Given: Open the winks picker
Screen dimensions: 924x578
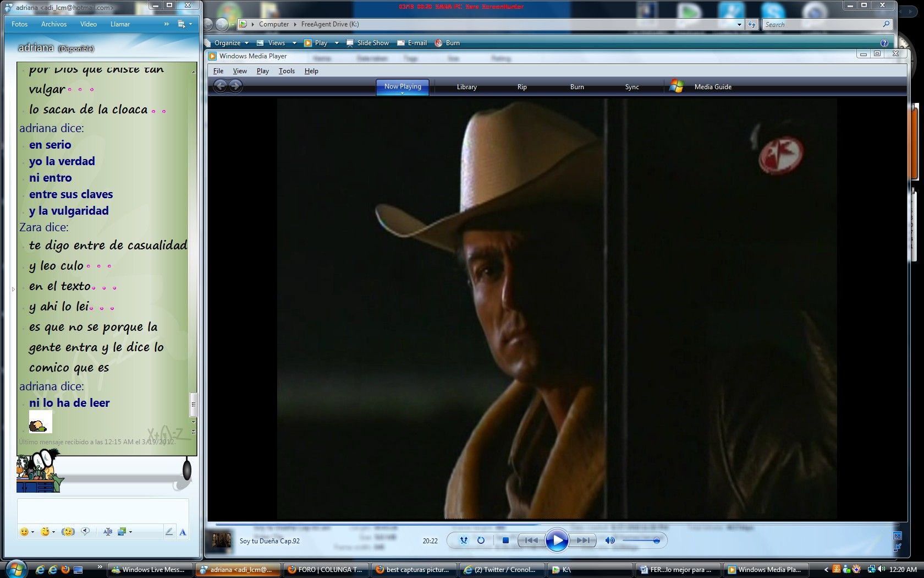Looking at the screenshot, I should point(45,532).
